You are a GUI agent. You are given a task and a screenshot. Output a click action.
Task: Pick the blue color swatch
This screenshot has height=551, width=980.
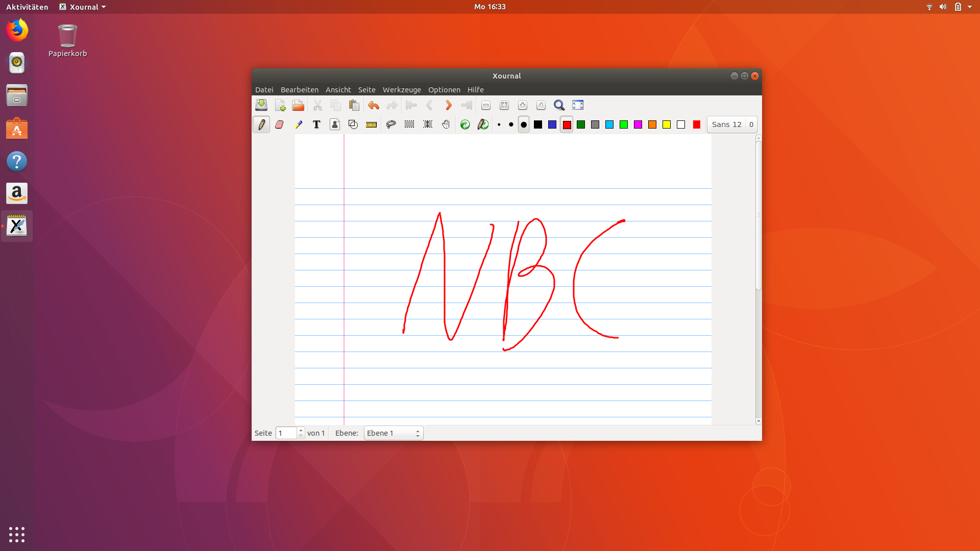(552, 124)
